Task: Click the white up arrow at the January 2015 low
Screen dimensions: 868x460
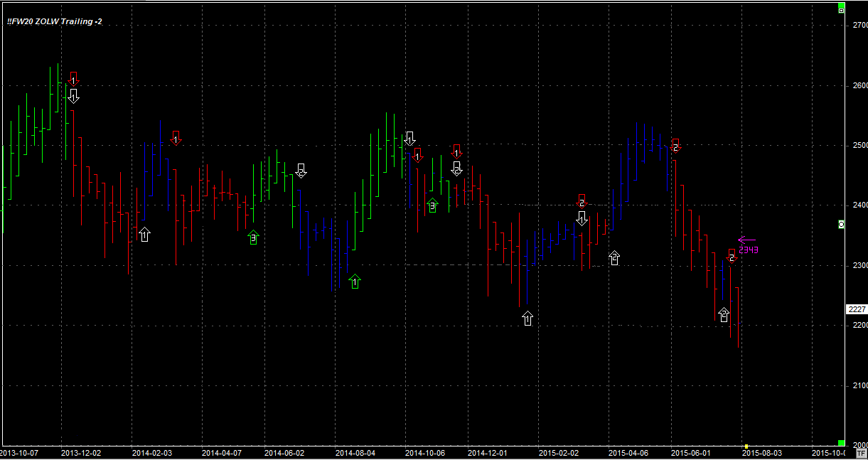Action: [527, 318]
